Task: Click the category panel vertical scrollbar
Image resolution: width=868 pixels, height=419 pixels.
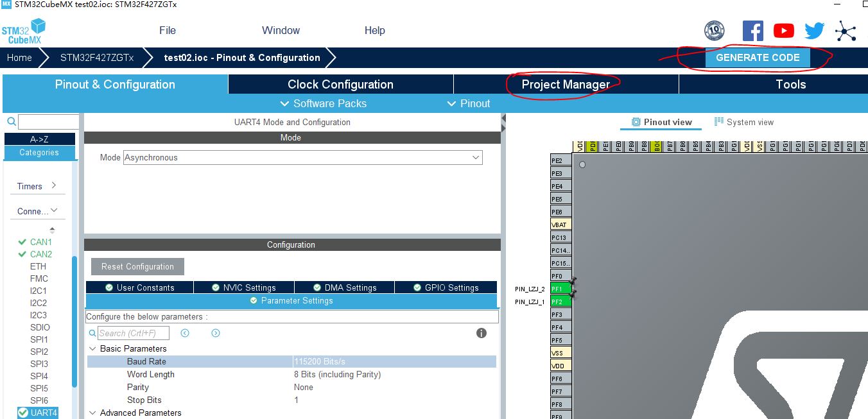Action: pos(74,321)
